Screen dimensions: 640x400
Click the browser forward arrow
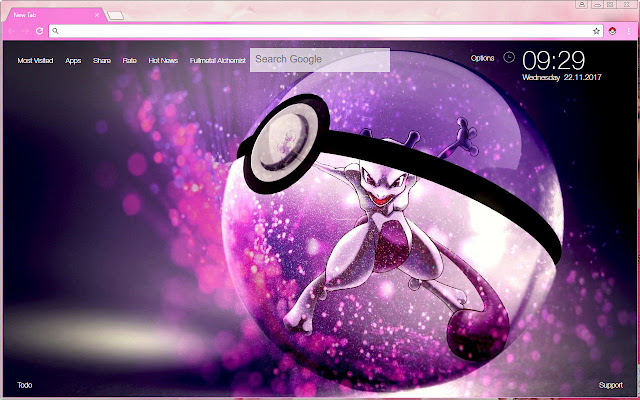25,31
